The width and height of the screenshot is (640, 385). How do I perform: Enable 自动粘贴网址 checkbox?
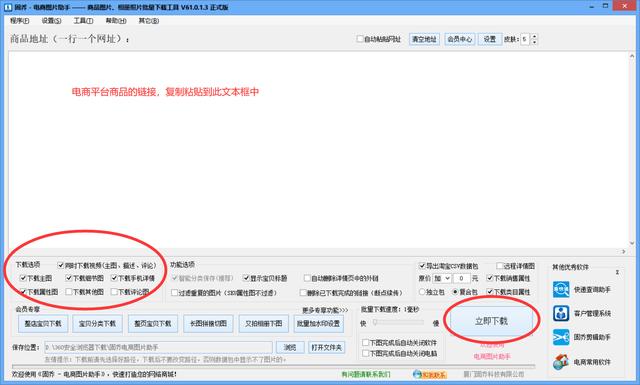[360, 39]
